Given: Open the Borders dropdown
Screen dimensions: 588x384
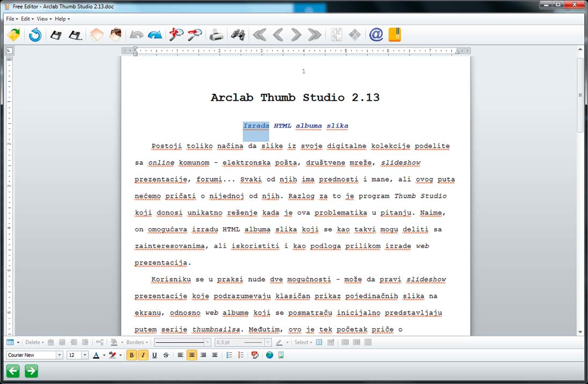Looking at the screenshot, I should coord(137,342).
